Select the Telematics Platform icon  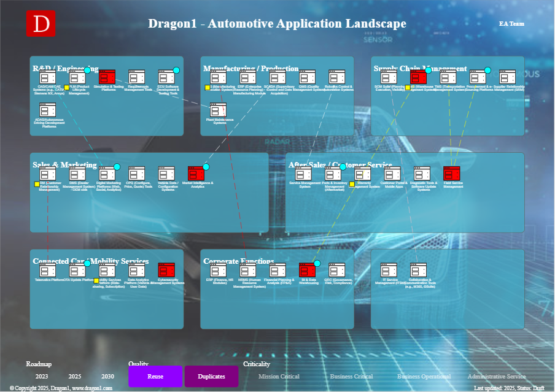pyautogui.click(x=48, y=270)
